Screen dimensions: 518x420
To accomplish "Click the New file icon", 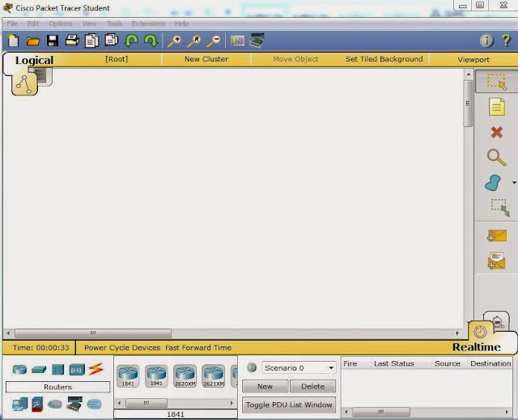I will pyautogui.click(x=13, y=40).
